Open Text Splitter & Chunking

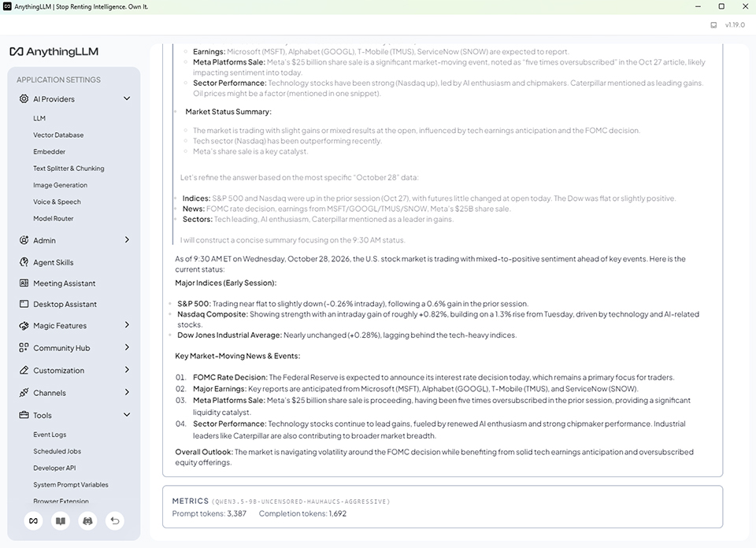coord(69,168)
